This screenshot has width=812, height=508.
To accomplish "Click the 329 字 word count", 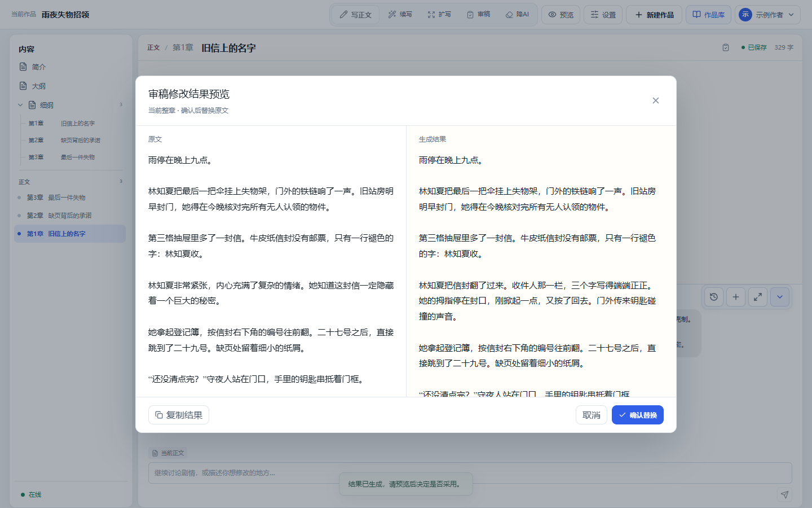I will (784, 47).
